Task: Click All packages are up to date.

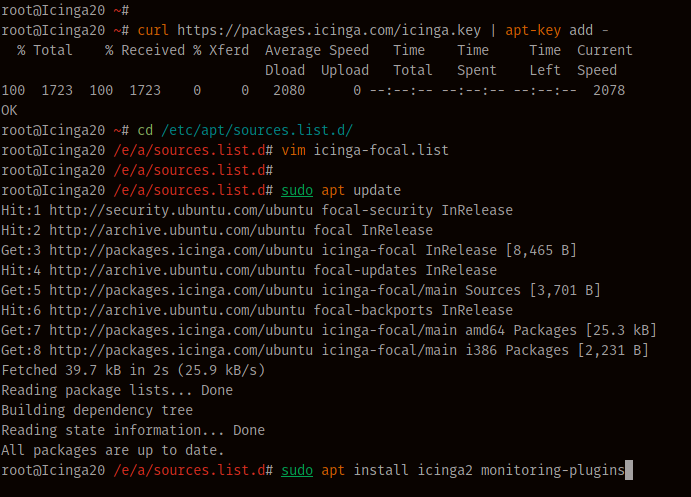Action: tap(113, 450)
